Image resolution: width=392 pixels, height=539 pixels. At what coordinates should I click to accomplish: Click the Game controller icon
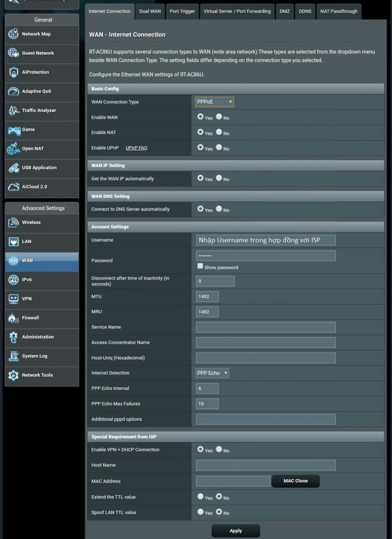point(14,130)
